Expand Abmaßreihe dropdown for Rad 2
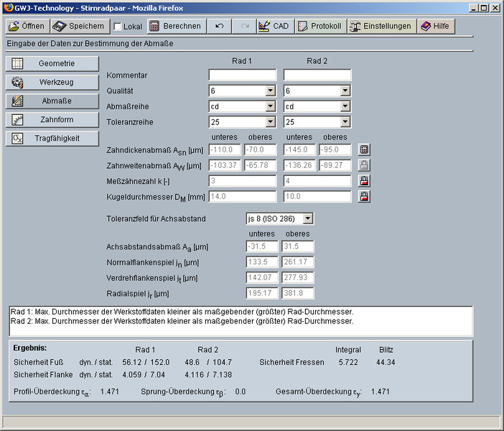 345,106
